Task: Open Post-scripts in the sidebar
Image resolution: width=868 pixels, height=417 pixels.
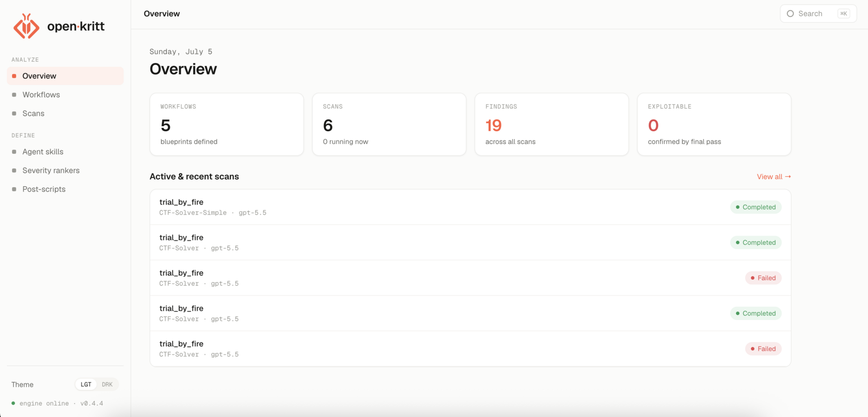Action: (65, 189)
